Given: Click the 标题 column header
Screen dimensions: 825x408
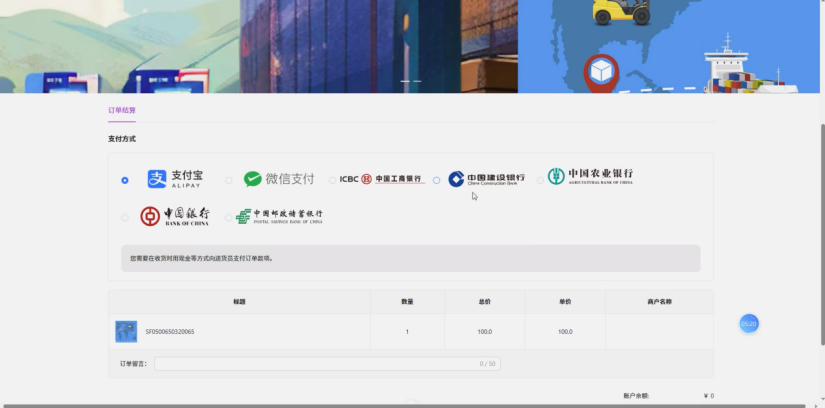Looking at the screenshot, I should click(239, 302).
